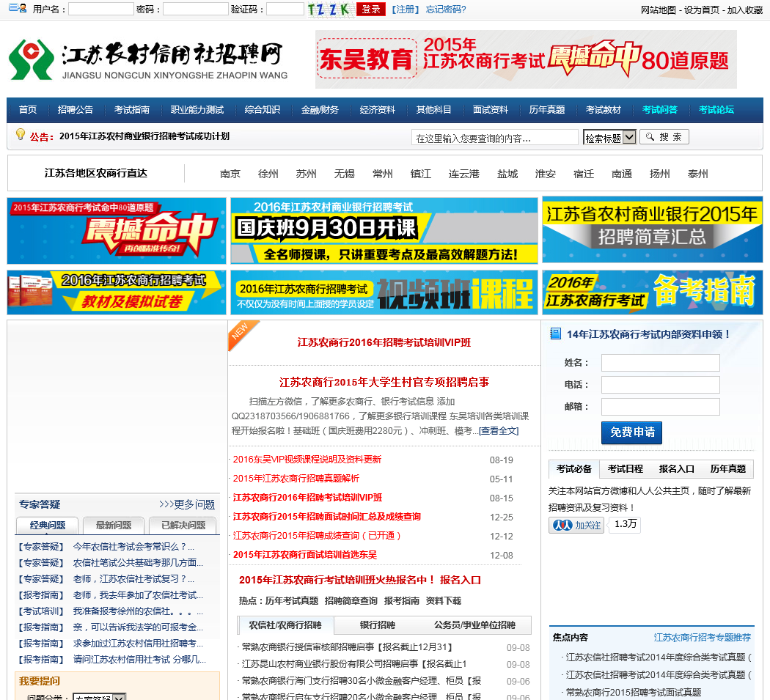The image size is (770, 700).
Task: Open the 问题分类 category dropdown
Action: pyautogui.click(x=99, y=696)
